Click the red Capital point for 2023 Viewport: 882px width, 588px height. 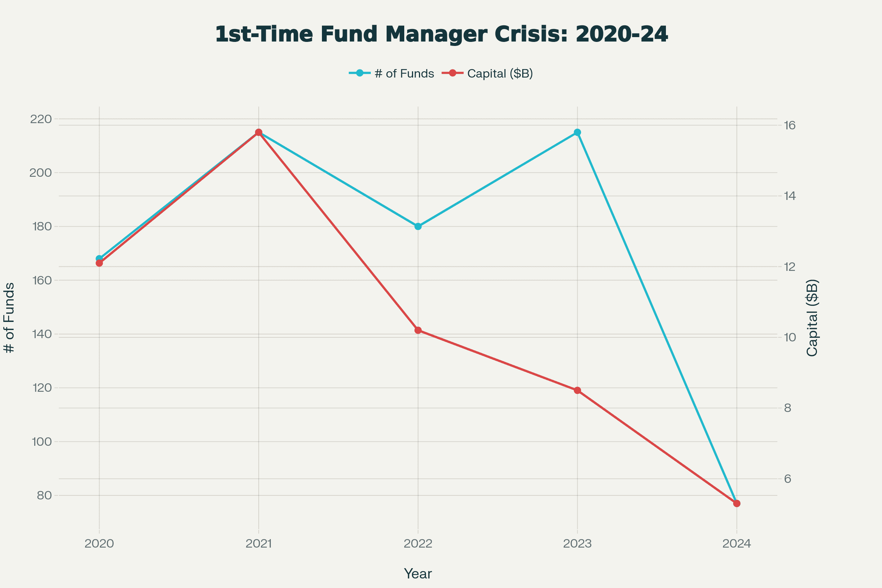pos(577,391)
